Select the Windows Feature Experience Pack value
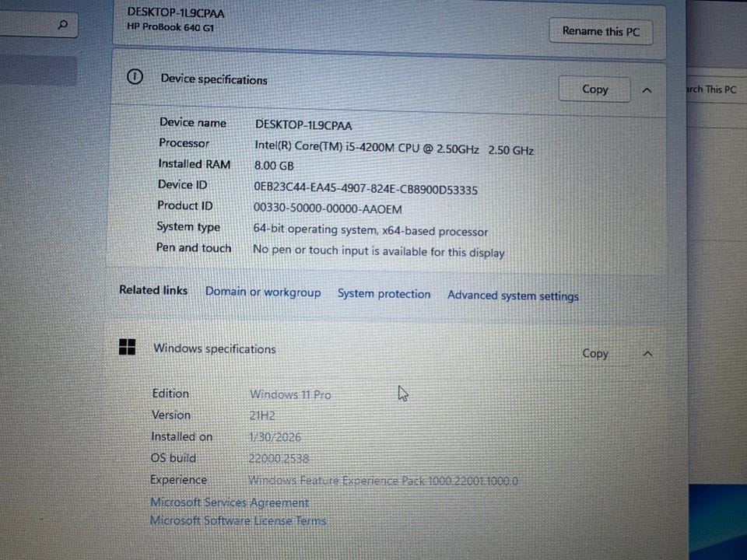747x560 pixels. click(383, 481)
